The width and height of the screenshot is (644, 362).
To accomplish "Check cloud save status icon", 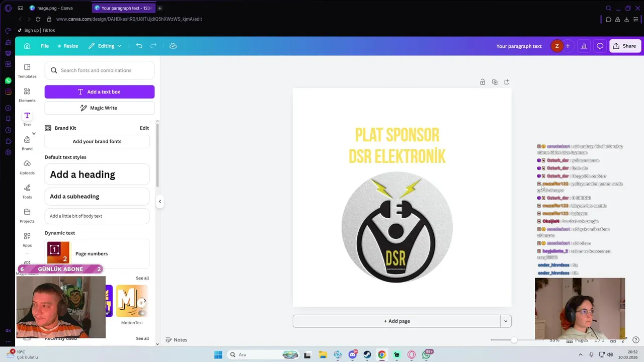I will coord(173,46).
